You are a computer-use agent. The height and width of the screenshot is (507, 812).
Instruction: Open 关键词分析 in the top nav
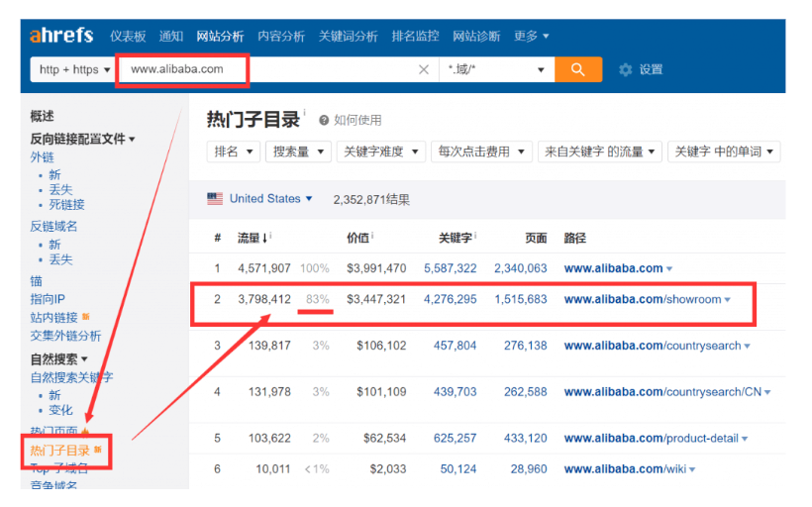click(348, 36)
